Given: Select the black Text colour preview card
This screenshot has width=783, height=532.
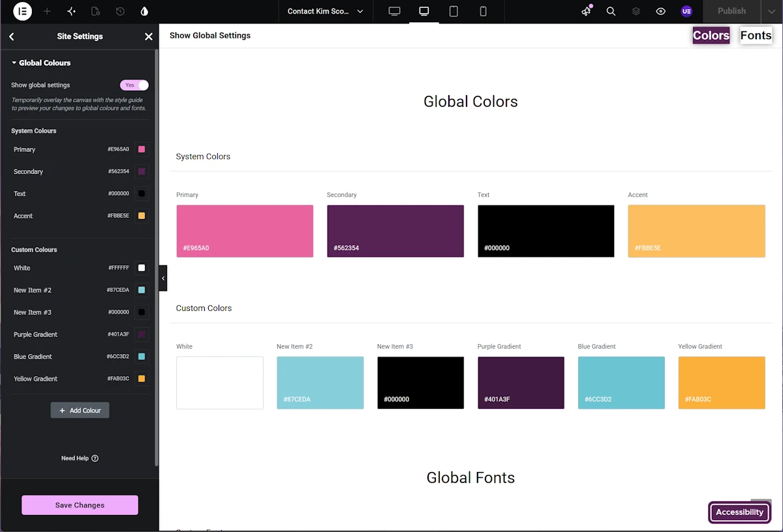Looking at the screenshot, I should (x=545, y=231).
